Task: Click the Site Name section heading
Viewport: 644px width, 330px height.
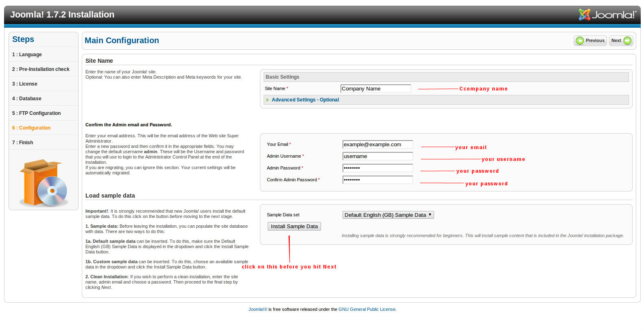Action: click(x=99, y=61)
